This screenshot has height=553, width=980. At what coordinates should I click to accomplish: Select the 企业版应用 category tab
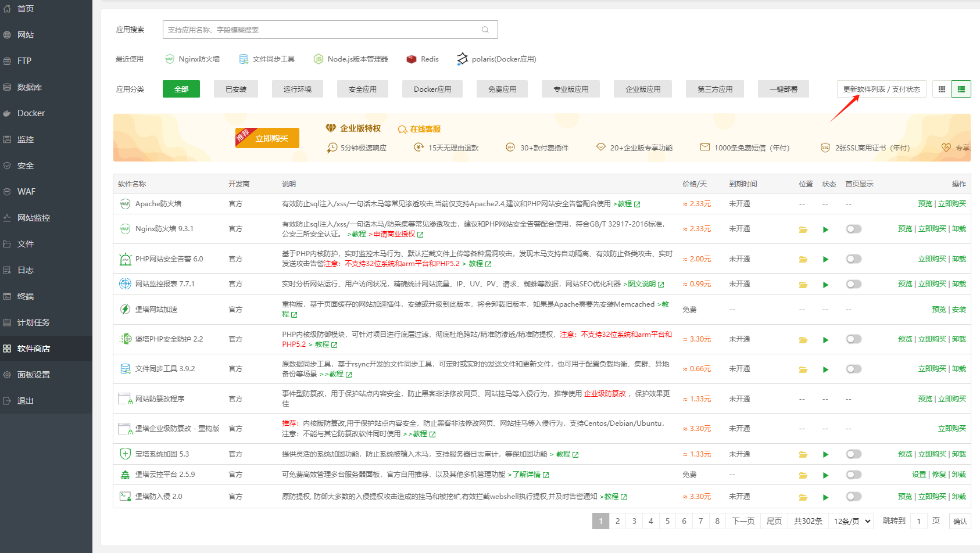(x=643, y=89)
